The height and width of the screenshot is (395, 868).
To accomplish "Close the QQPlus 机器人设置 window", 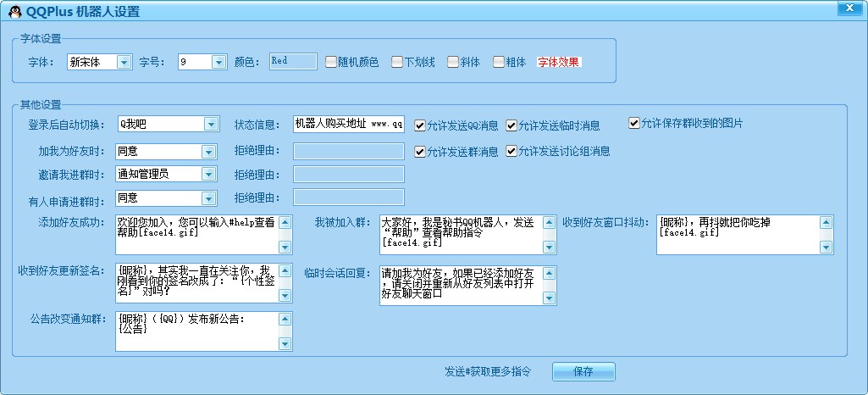I will (x=848, y=8).
